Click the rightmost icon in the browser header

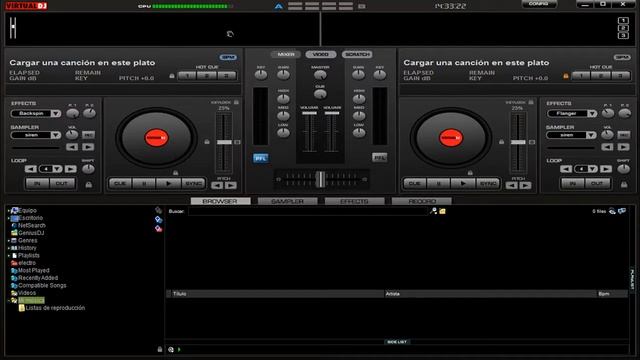click(622, 211)
